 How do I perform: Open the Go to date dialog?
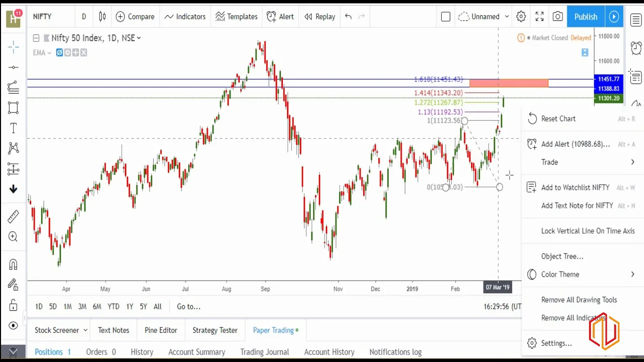point(189,306)
